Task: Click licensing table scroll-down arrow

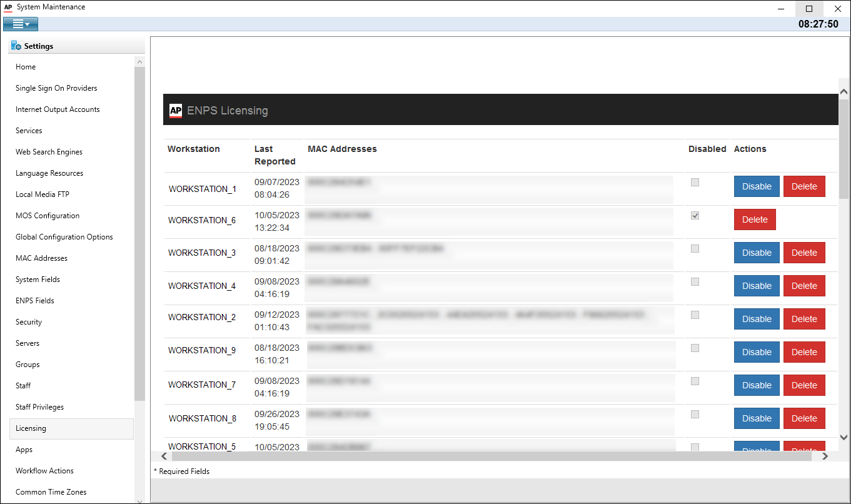Action: (844, 437)
